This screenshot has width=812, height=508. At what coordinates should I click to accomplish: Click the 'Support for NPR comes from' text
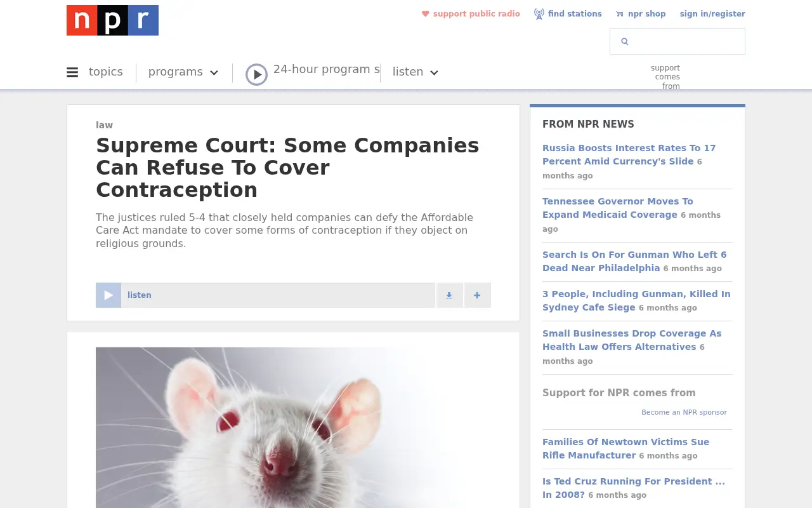point(619,393)
